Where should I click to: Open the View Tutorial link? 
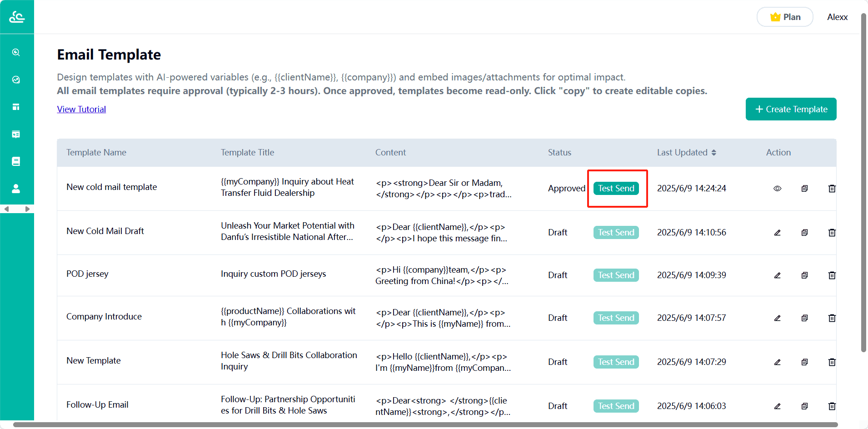[81, 109]
